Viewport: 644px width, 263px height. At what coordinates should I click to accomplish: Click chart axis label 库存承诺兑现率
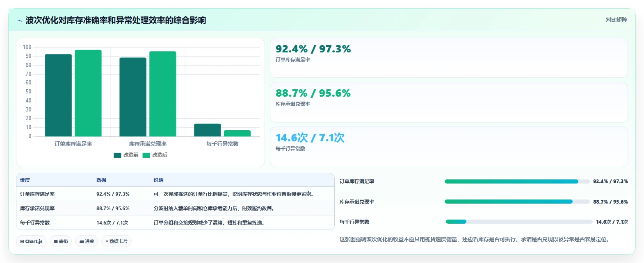[x=148, y=144]
